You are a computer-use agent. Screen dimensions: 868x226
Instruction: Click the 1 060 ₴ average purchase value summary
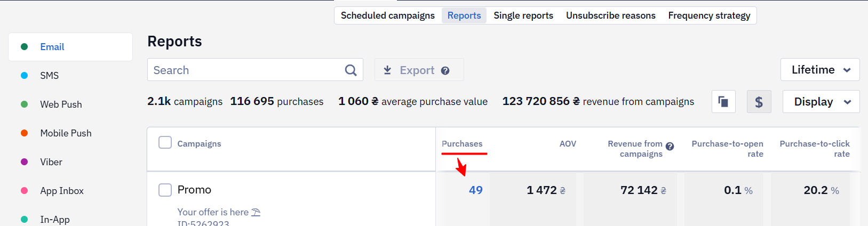point(413,101)
